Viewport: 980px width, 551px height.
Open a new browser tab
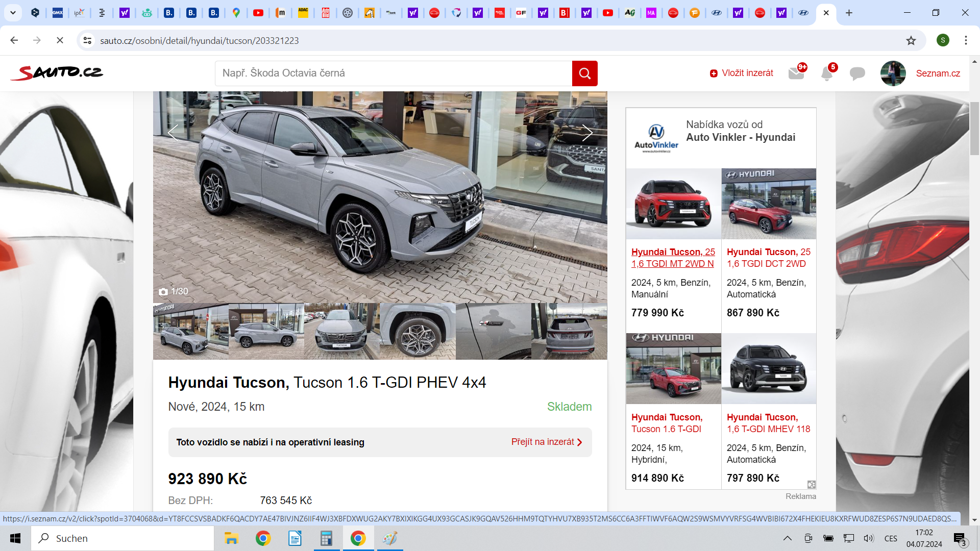pos(849,13)
